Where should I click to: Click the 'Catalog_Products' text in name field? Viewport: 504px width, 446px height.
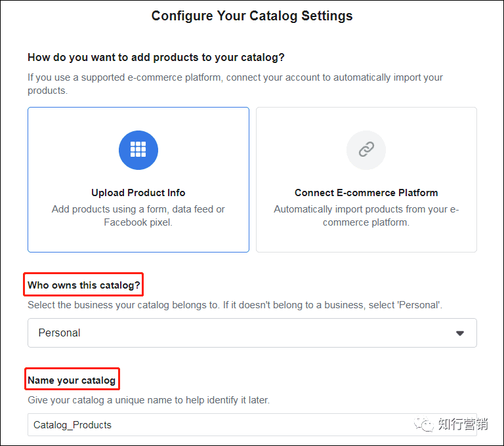[73, 425]
